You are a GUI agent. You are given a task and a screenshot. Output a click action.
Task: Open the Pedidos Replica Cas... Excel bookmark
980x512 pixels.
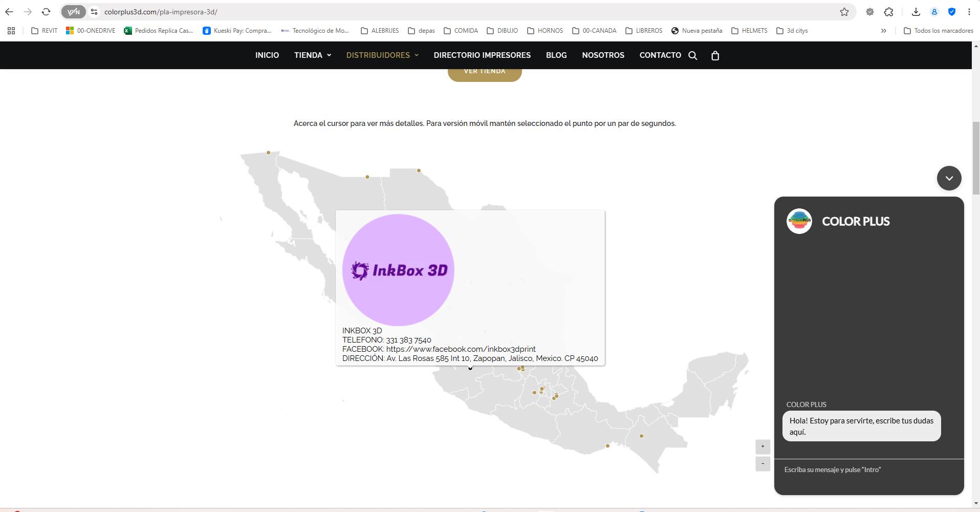[159, 31]
